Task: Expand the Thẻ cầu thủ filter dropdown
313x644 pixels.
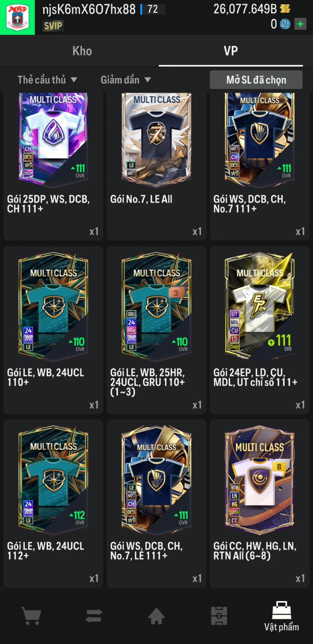Action: click(x=47, y=80)
